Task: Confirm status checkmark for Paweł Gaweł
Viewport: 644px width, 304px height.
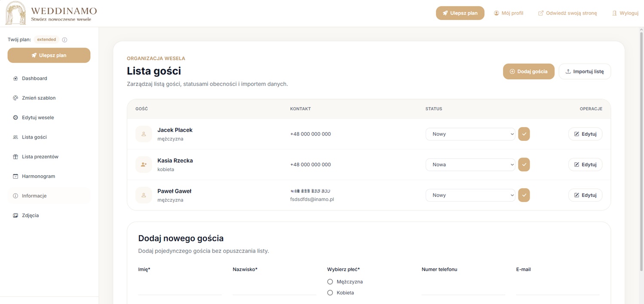Action: click(x=524, y=195)
